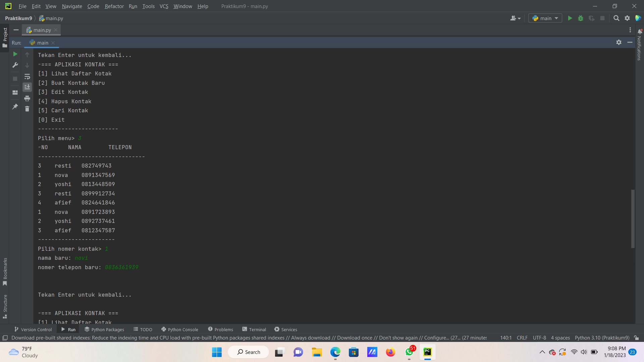The width and height of the screenshot is (644, 362).
Task: Clear all console output with trash icon
Action: click(27, 109)
